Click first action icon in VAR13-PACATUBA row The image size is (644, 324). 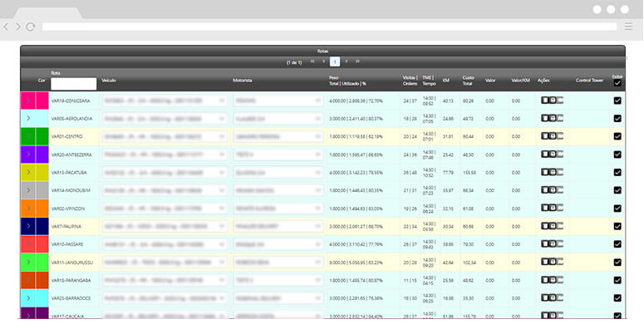pyautogui.click(x=544, y=172)
